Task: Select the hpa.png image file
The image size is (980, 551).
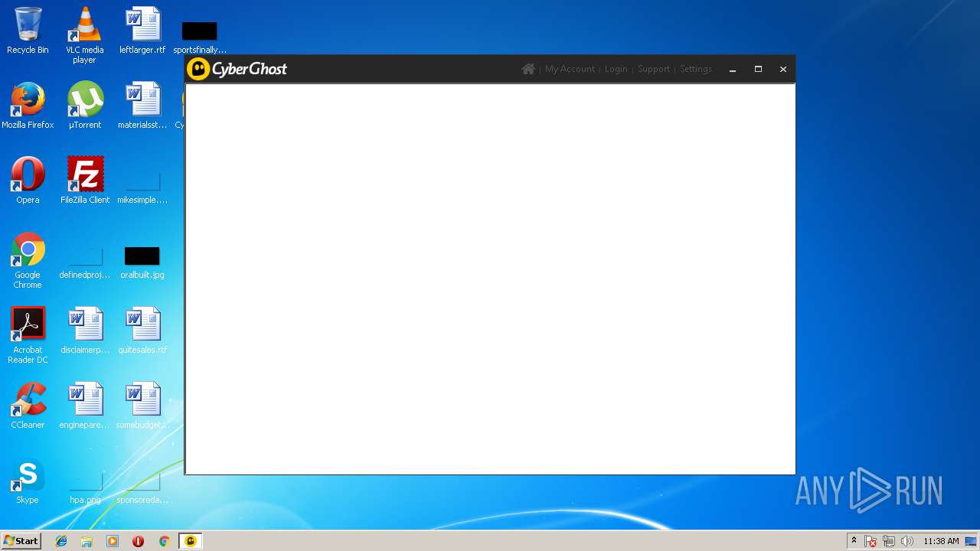Action: tap(85, 487)
